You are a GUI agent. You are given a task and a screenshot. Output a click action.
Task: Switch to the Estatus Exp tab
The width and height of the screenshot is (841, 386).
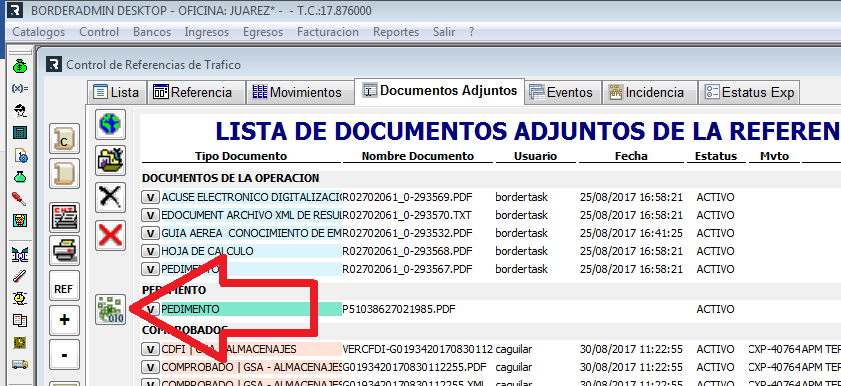tap(749, 92)
